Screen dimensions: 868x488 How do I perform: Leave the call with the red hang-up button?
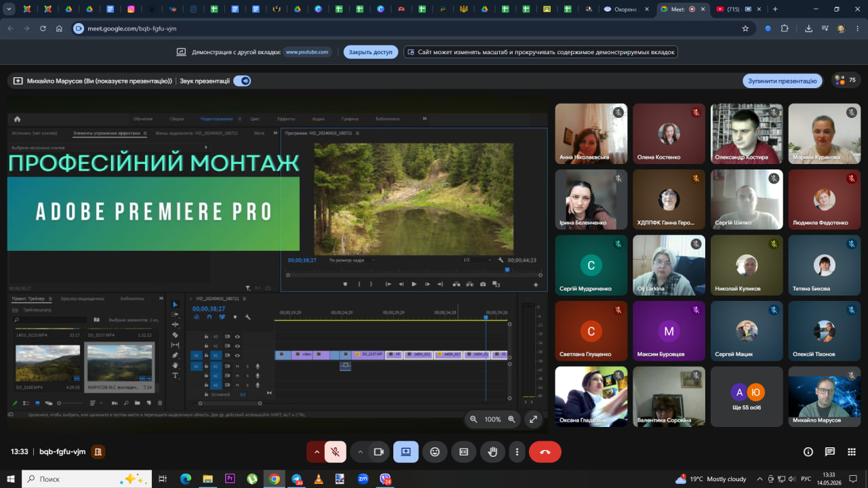545,451
